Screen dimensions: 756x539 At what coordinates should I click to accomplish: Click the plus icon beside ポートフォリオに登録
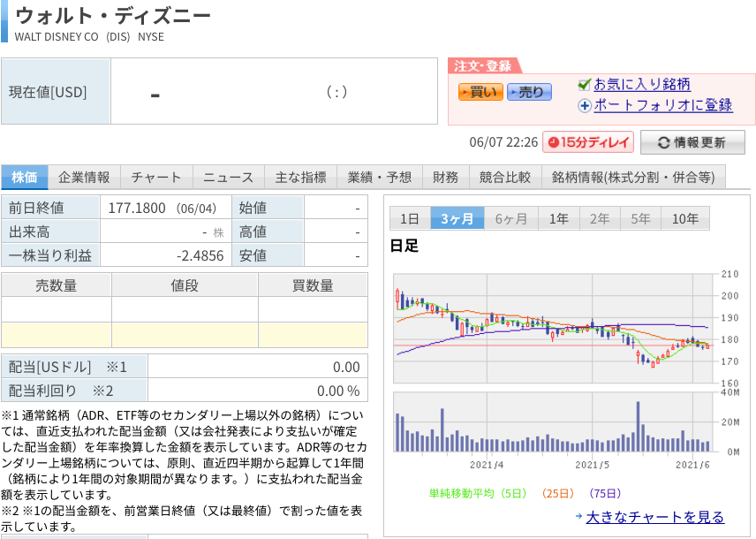click(x=585, y=106)
